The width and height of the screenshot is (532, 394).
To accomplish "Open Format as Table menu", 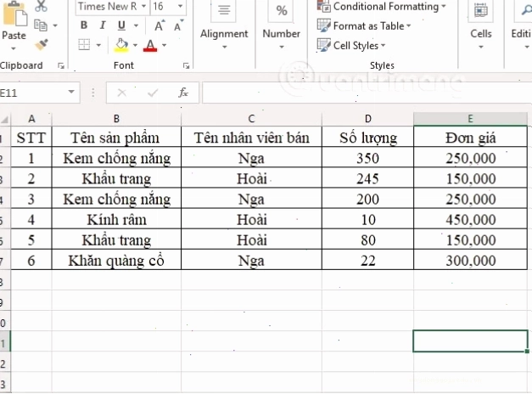I will pyautogui.click(x=364, y=25).
